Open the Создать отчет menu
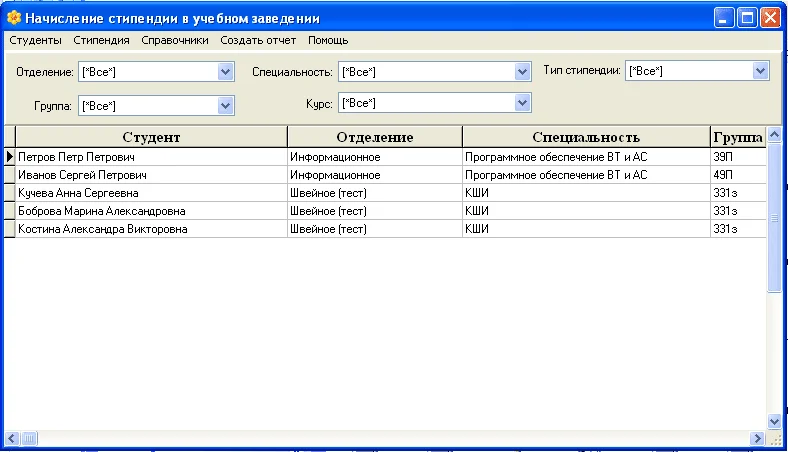This screenshot has width=788, height=452. point(258,41)
